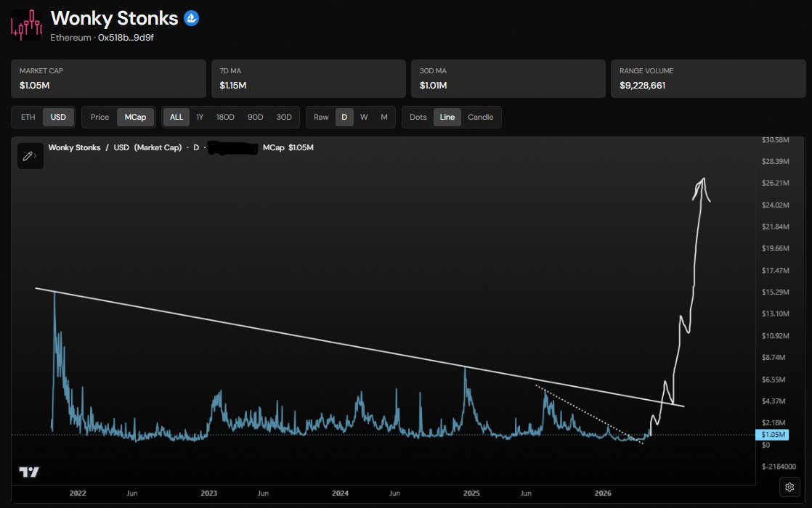The image size is (812, 508).
Task: Click the Wonky Stonks candlestick logo
Action: [x=26, y=25]
